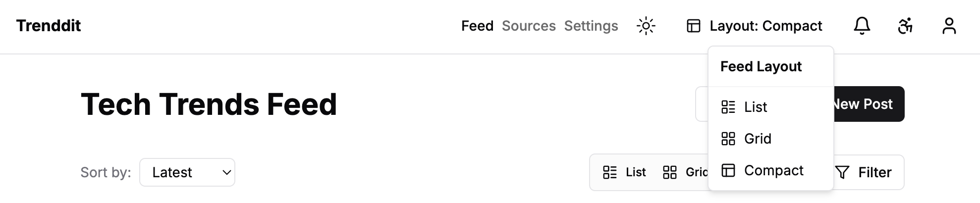Open the notifications bell
The height and width of the screenshot is (203, 980).
862,26
